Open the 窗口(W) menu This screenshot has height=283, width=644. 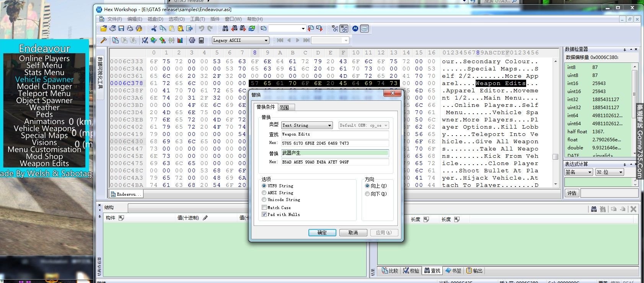point(233,19)
